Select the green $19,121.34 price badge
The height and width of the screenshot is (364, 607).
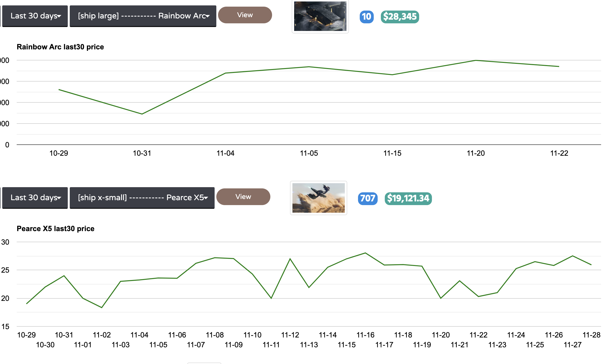tap(408, 199)
